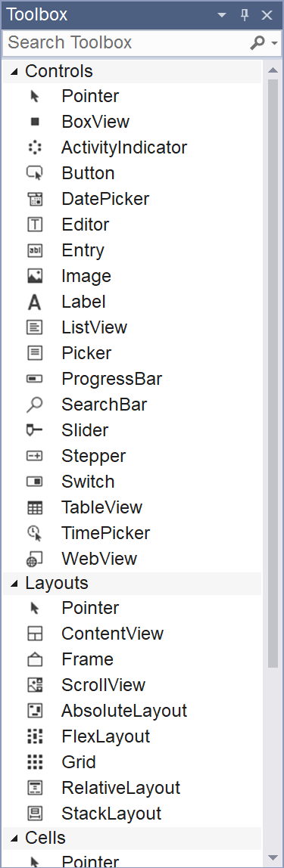Image resolution: width=284 pixels, height=868 pixels.
Task: Open the search options dropdown arrow
Action: [x=275, y=42]
